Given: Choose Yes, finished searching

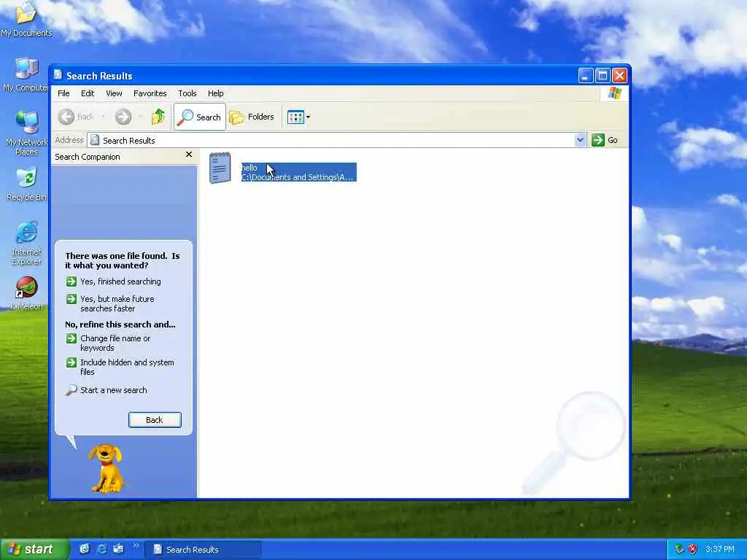Looking at the screenshot, I should click(x=113, y=281).
